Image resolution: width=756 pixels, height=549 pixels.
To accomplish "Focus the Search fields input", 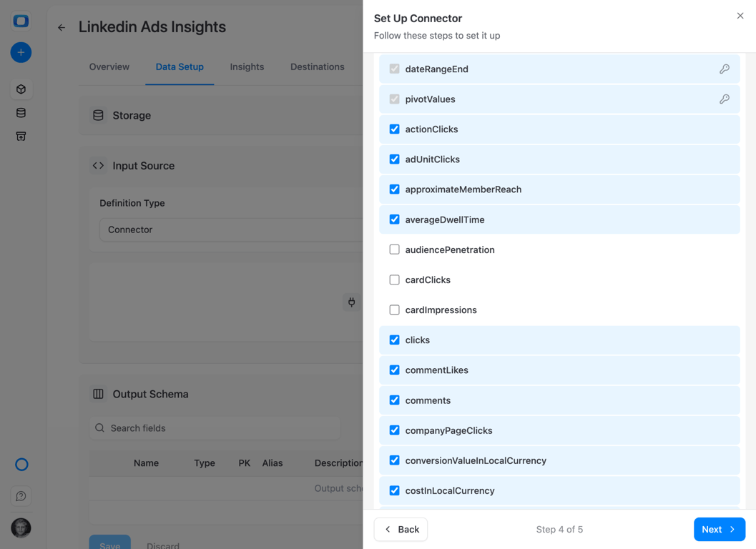I will tap(215, 428).
